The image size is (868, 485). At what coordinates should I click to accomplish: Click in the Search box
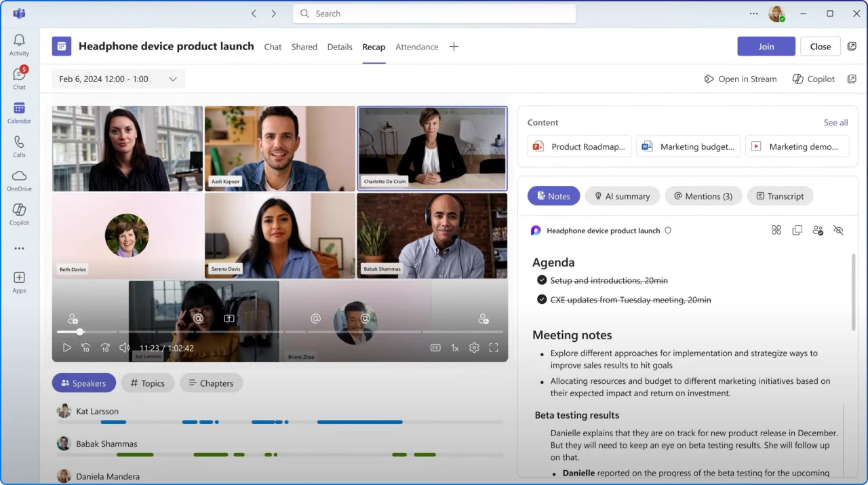tap(434, 14)
